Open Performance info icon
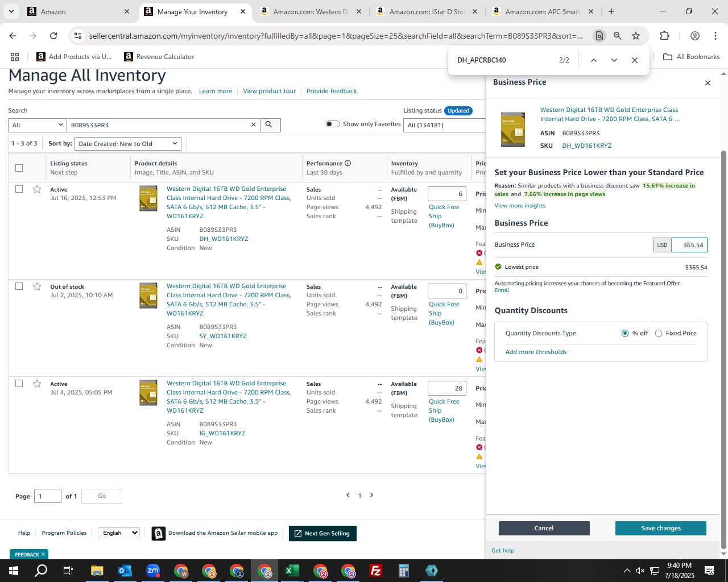728x582 pixels. (348, 163)
